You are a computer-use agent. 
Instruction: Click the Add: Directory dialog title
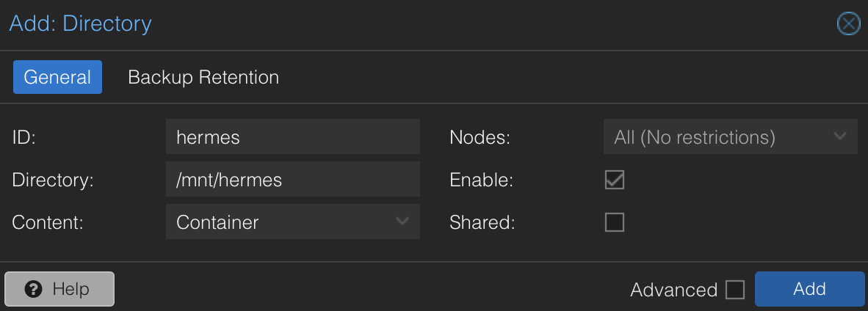pyautogui.click(x=80, y=23)
